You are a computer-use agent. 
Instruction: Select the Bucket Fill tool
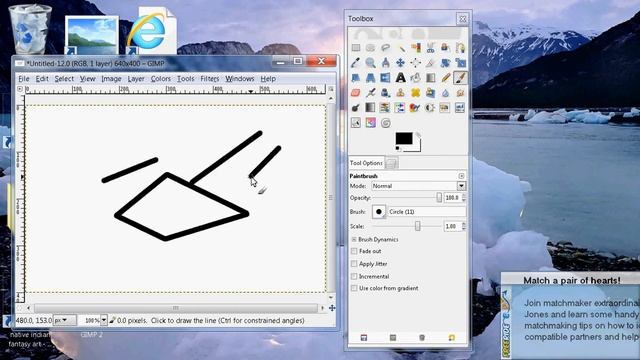tap(416, 78)
